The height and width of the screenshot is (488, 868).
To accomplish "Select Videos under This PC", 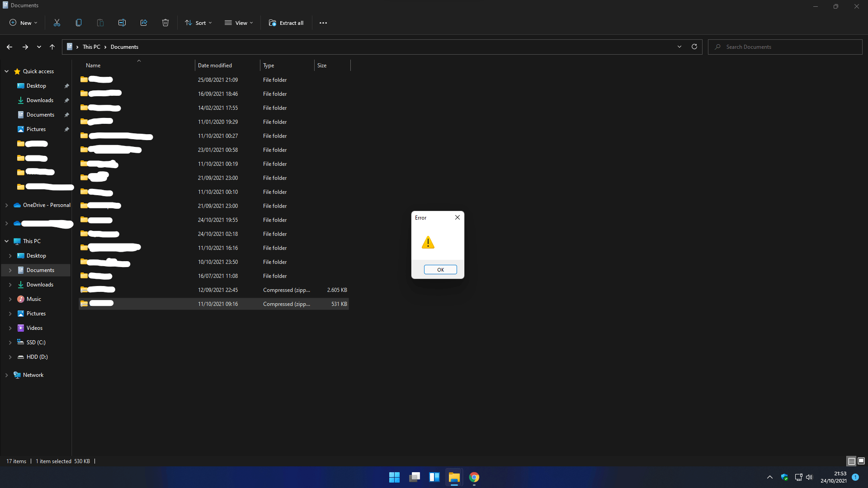I will pyautogui.click(x=34, y=328).
